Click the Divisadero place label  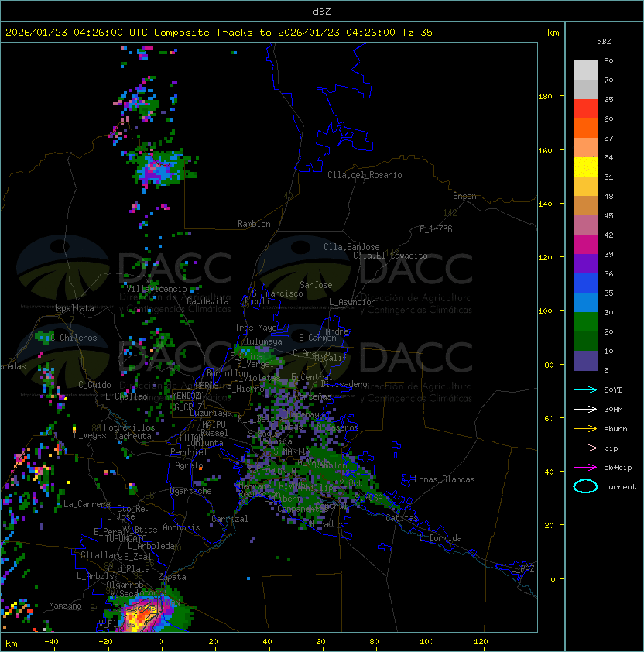point(344,384)
